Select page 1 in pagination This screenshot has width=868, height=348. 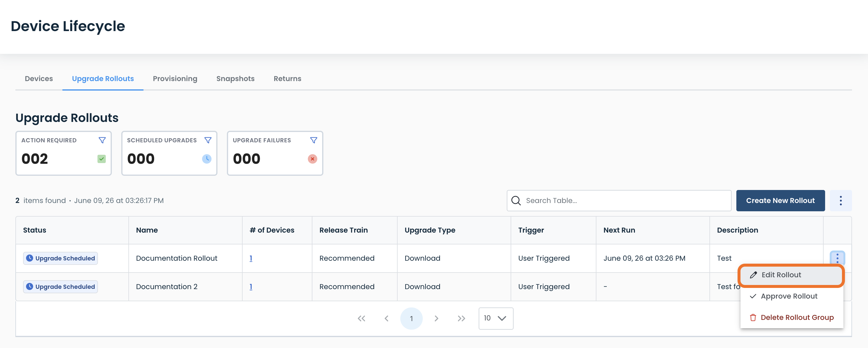(411, 318)
